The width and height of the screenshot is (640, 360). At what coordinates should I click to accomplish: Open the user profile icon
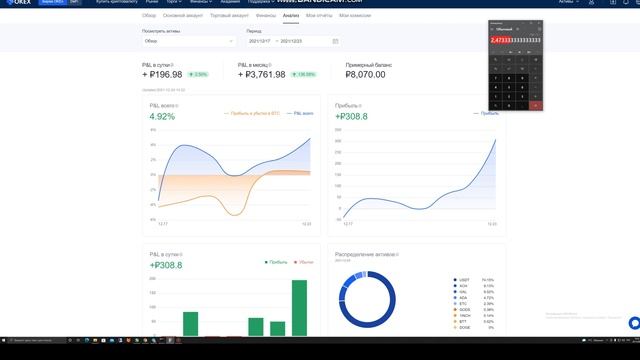pyautogui.click(x=591, y=2)
